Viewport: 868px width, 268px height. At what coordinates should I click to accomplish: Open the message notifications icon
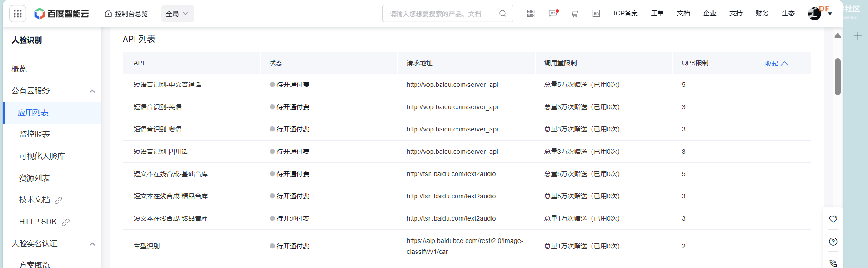553,14
